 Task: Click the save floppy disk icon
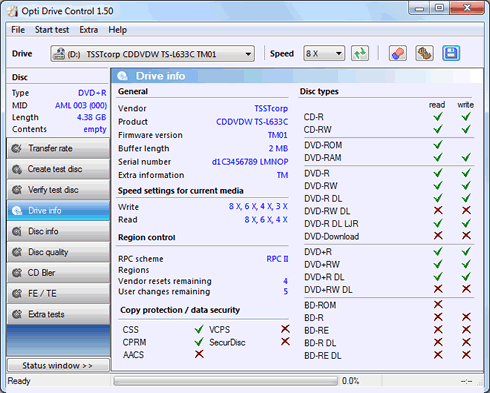451,53
